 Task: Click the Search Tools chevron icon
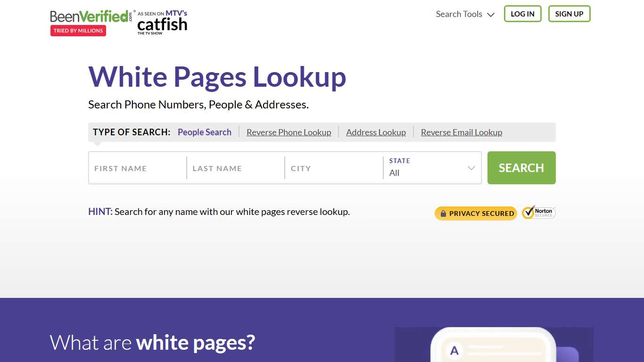pos(490,14)
